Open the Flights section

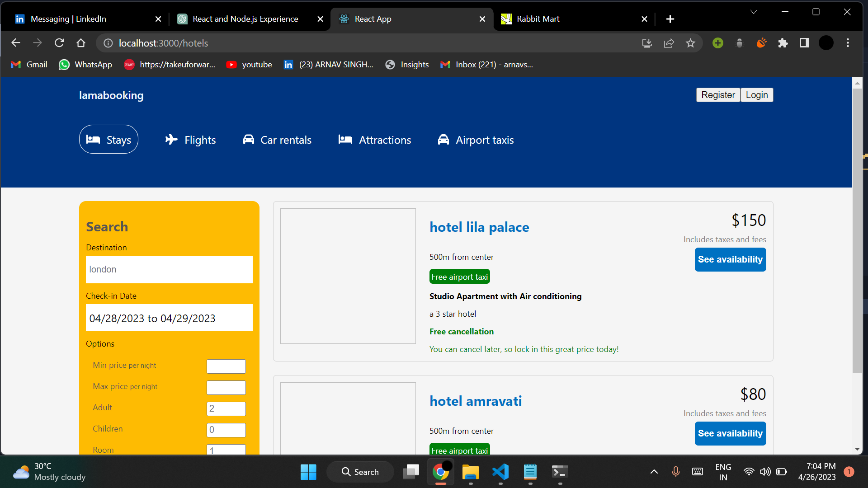click(189, 140)
